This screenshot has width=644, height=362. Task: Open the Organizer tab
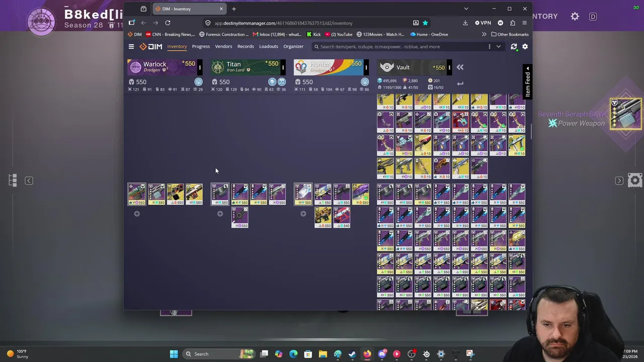pyautogui.click(x=293, y=47)
